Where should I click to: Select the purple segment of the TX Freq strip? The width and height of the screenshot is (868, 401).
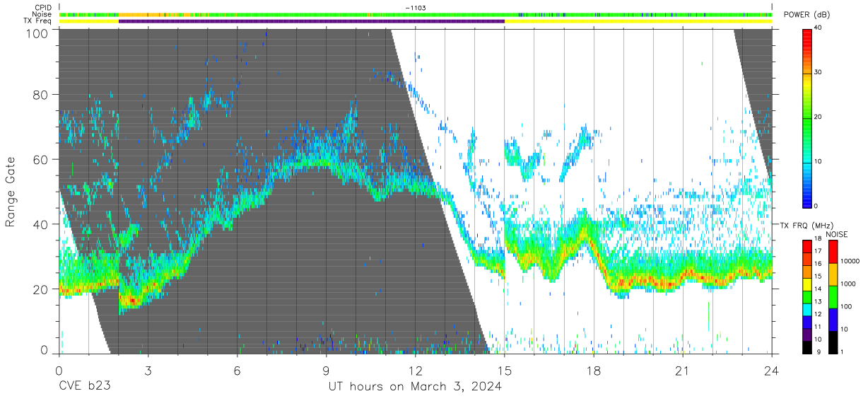[312, 21]
